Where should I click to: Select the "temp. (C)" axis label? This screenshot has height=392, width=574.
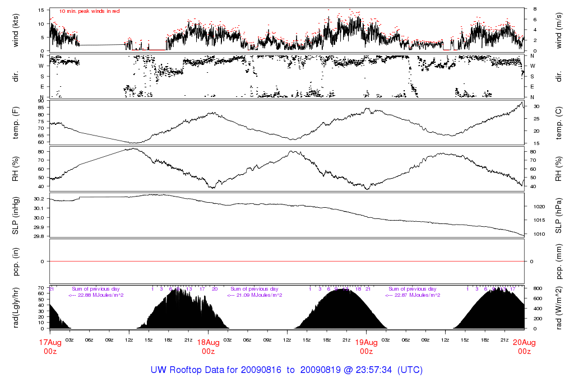click(x=558, y=123)
